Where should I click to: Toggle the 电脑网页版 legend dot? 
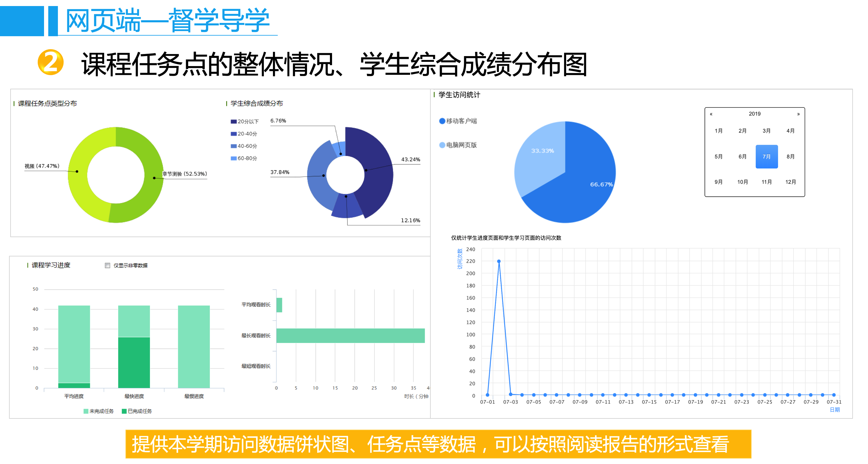pos(442,145)
